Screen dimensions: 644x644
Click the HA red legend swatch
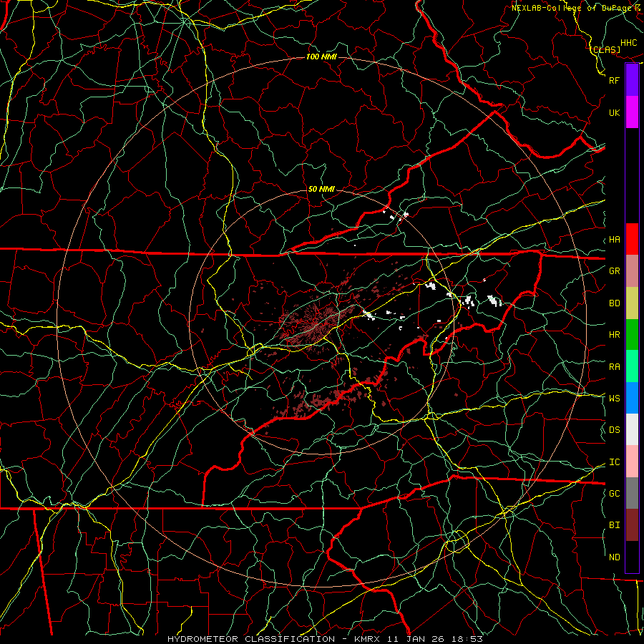click(632, 239)
